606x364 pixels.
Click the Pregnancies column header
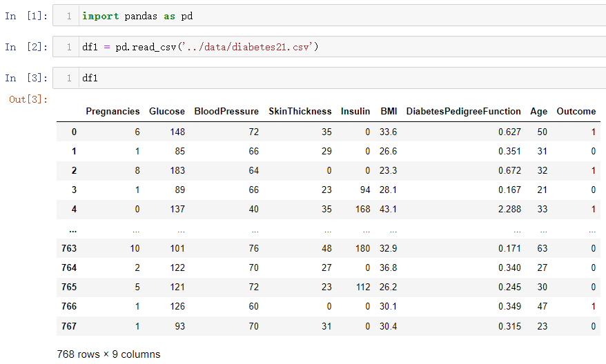pos(113,112)
